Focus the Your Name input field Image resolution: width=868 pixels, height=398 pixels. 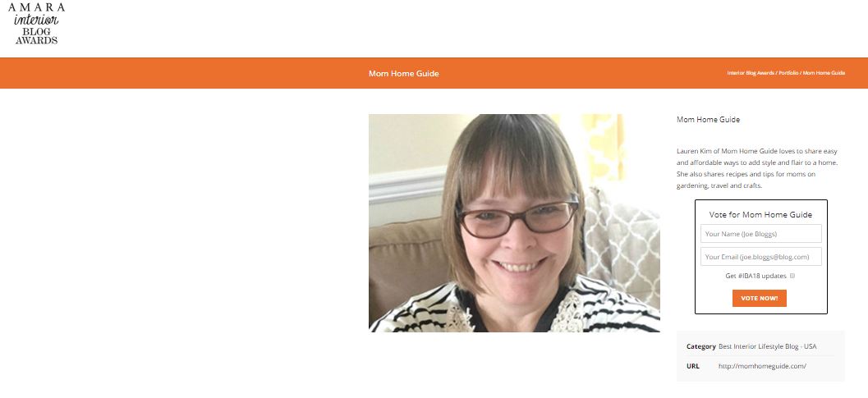click(x=760, y=234)
